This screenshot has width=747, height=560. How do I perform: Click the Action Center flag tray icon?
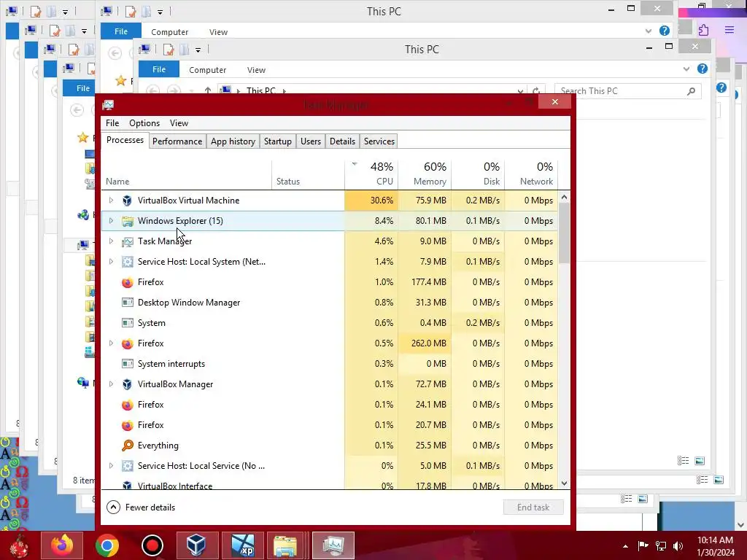pos(643,545)
